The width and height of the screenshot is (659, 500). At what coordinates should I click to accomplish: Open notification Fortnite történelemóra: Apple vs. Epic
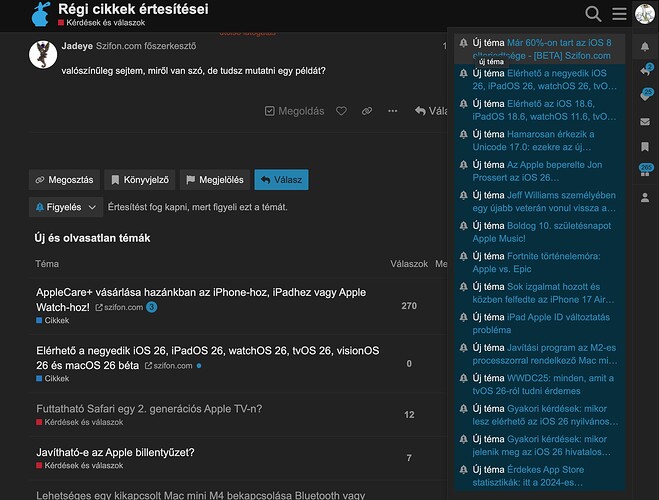540,262
